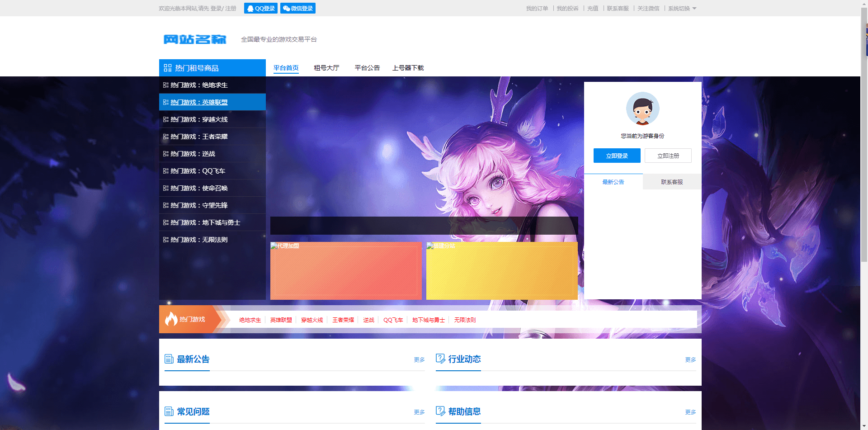
Task: Click 关注微信 link
Action: point(648,9)
